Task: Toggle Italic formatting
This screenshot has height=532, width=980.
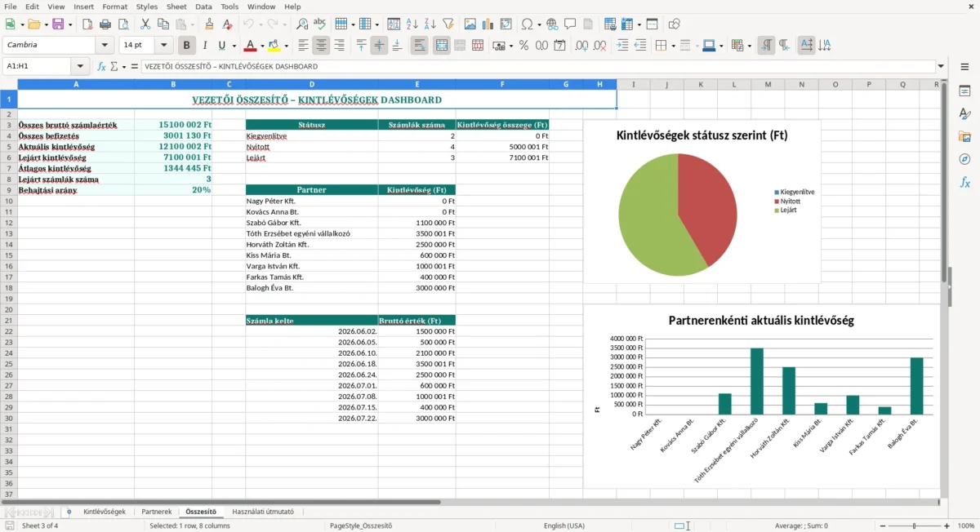Action: (x=205, y=46)
